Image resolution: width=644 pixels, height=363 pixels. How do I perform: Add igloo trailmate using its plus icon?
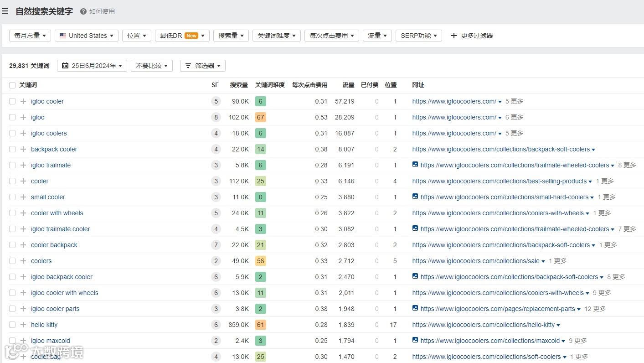tap(23, 165)
